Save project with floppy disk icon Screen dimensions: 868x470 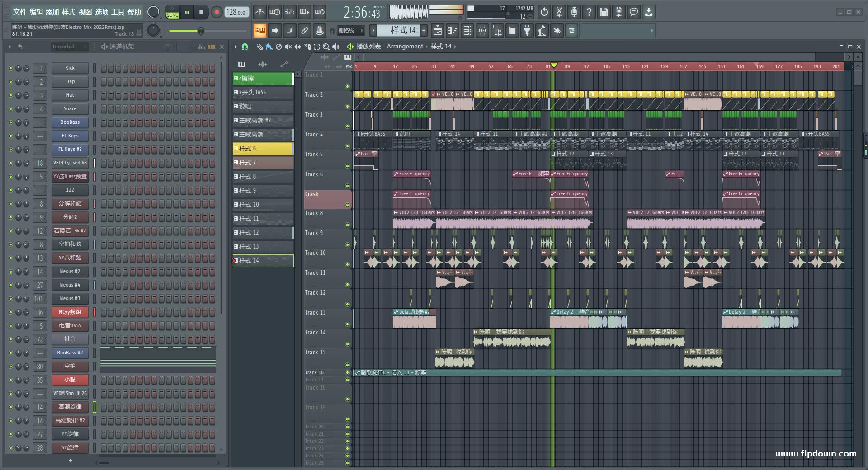(604, 12)
